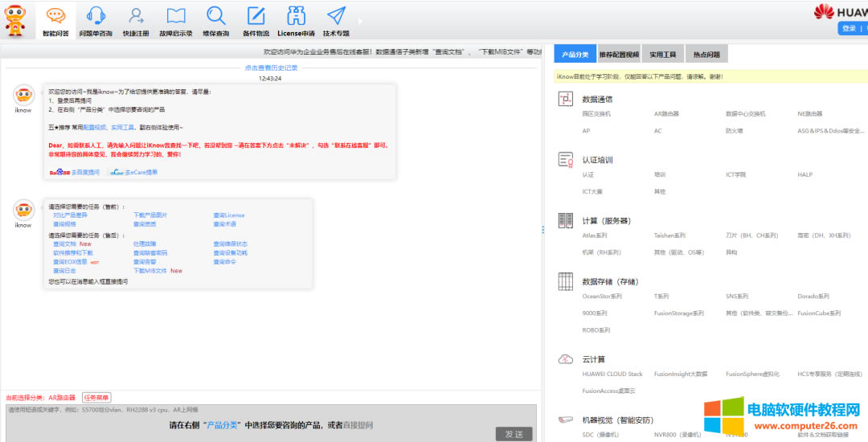The width and height of the screenshot is (868, 442).
Task: Open 快捷注册 user registration icon
Action: (x=136, y=16)
